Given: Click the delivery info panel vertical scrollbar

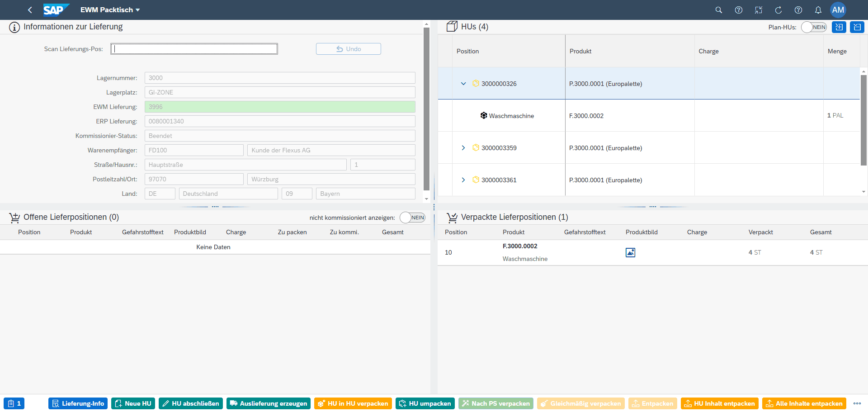Looking at the screenshot, I should (x=426, y=109).
